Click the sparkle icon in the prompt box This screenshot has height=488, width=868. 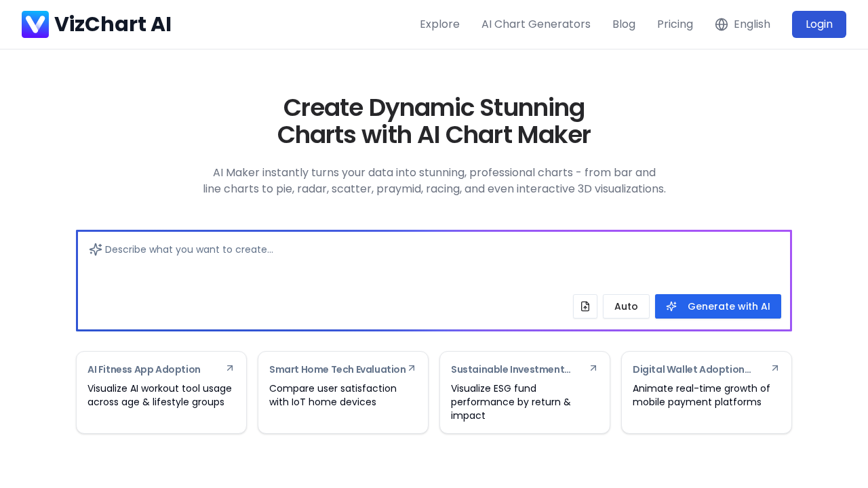[94, 249]
